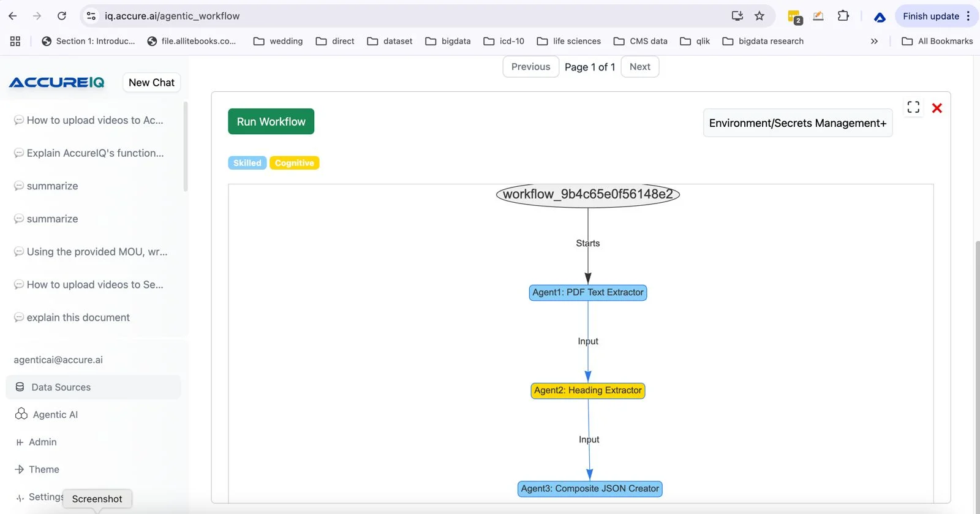This screenshot has width=980, height=514.
Task: Reload the page
Action: (x=62, y=16)
